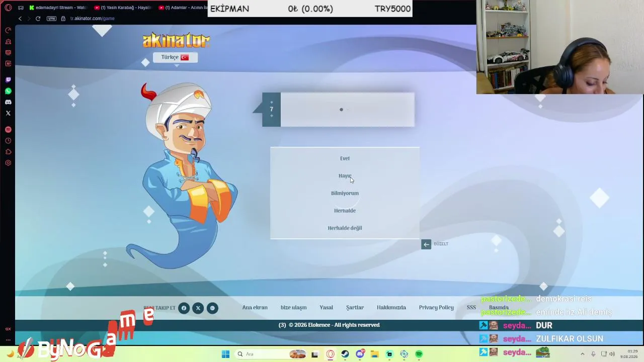
Task: Answer "Evet" to Akinator's question
Action: (x=345, y=158)
